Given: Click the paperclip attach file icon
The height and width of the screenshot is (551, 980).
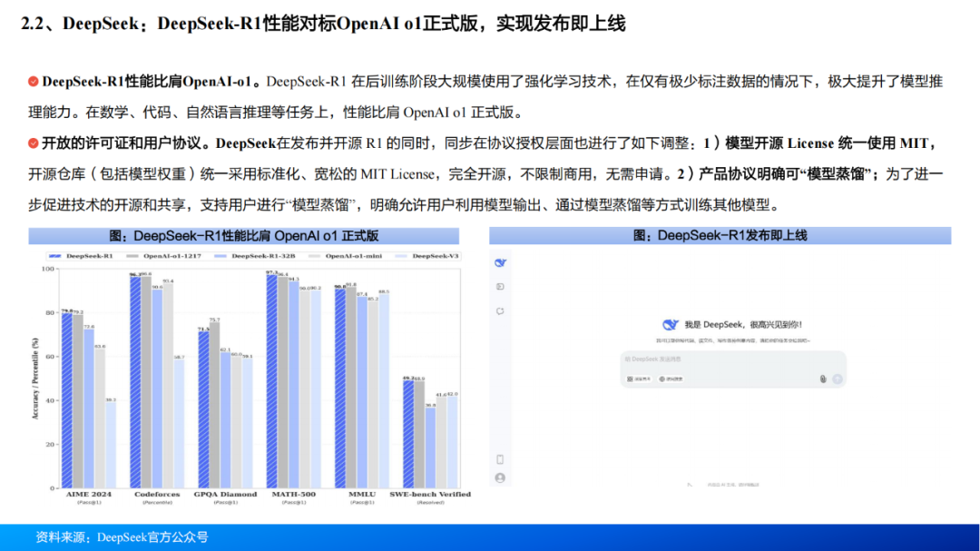Looking at the screenshot, I should (x=823, y=379).
